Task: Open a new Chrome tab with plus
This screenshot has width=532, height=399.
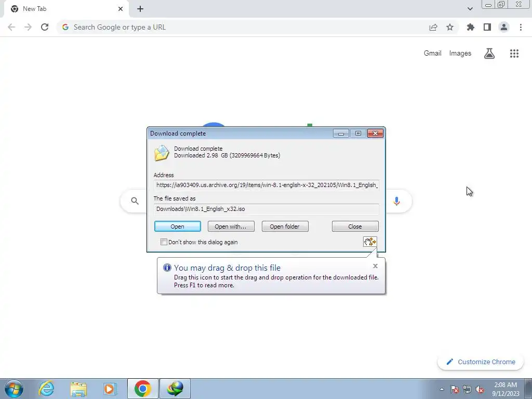Action: [x=140, y=9]
